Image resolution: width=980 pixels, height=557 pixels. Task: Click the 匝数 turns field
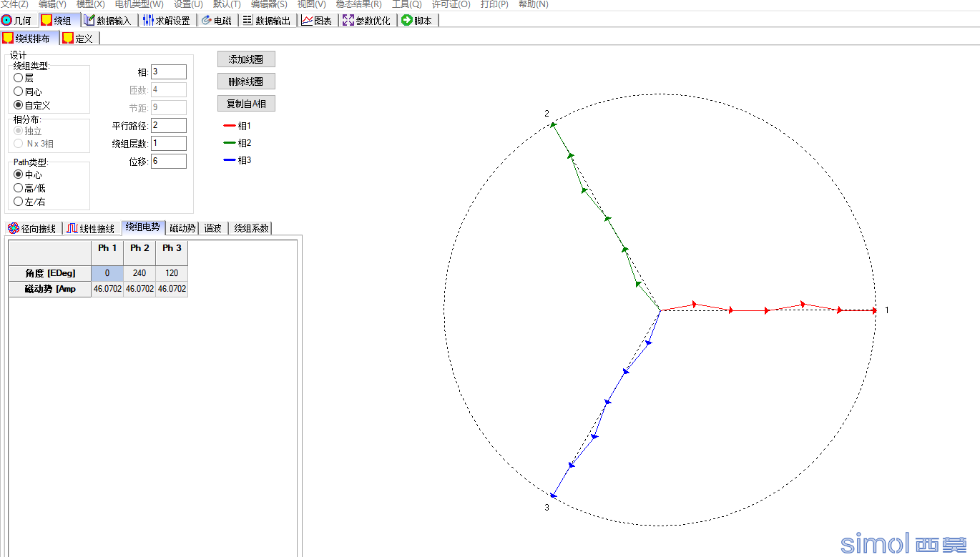[x=169, y=89]
